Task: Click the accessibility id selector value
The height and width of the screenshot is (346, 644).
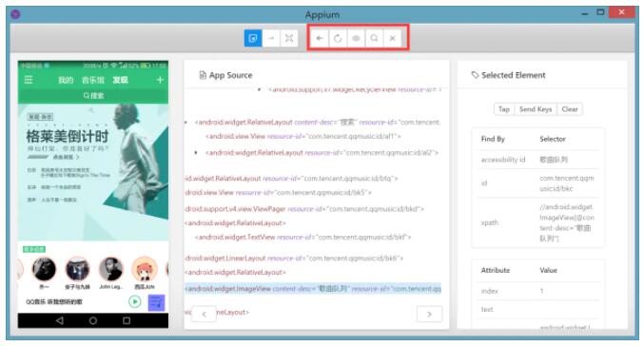Action: tap(554, 160)
